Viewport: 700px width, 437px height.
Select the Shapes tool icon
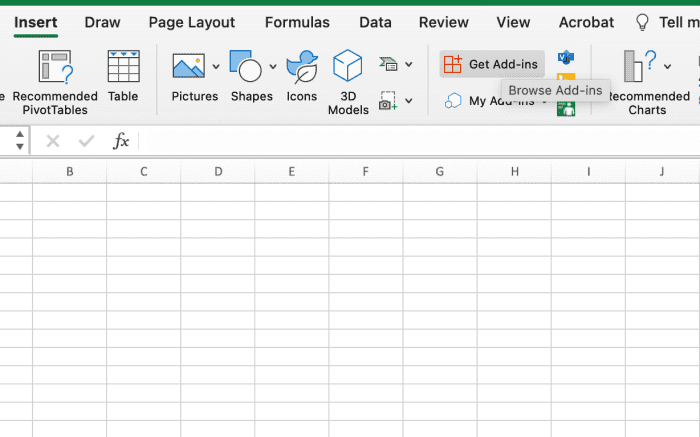click(246, 66)
